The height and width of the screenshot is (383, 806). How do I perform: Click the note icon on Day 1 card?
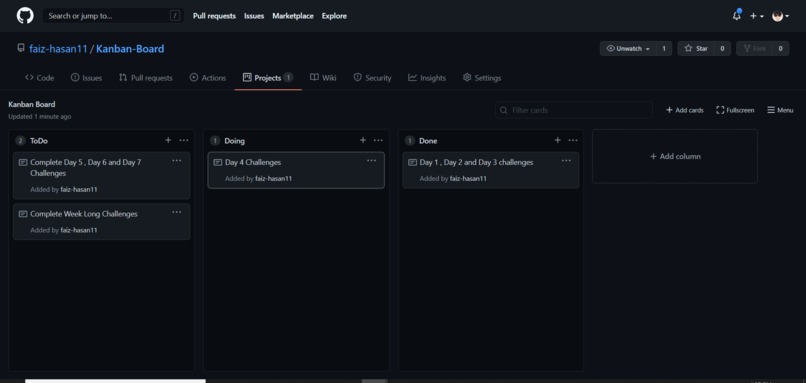coord(412,162)
